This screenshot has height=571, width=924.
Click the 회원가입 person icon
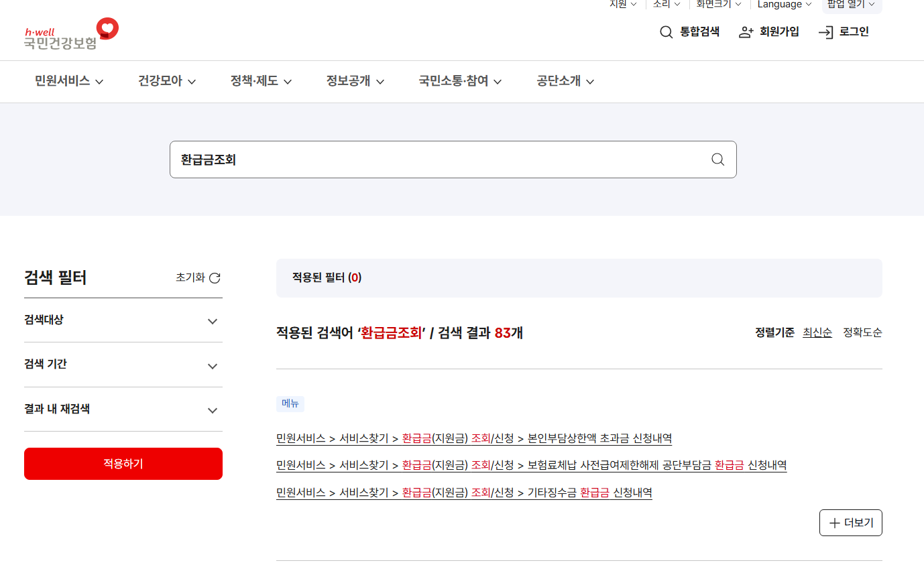746,31
